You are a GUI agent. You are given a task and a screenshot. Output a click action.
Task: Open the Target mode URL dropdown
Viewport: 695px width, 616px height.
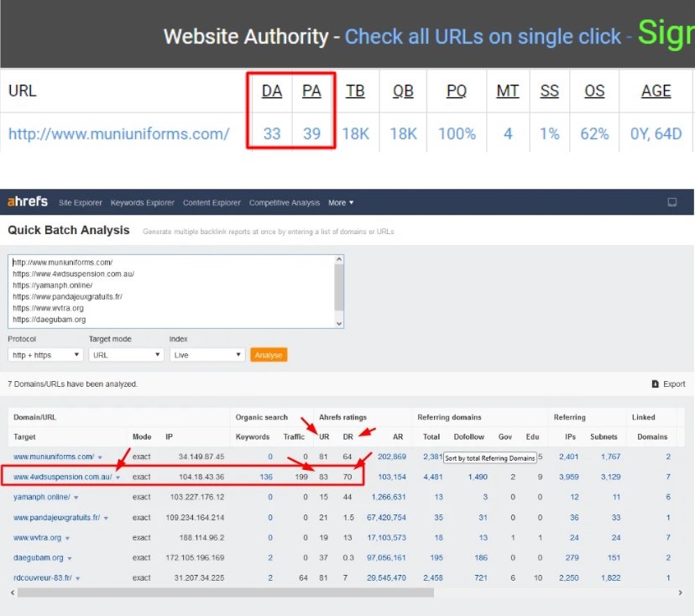pyautogui.click(x=125, y=355)
